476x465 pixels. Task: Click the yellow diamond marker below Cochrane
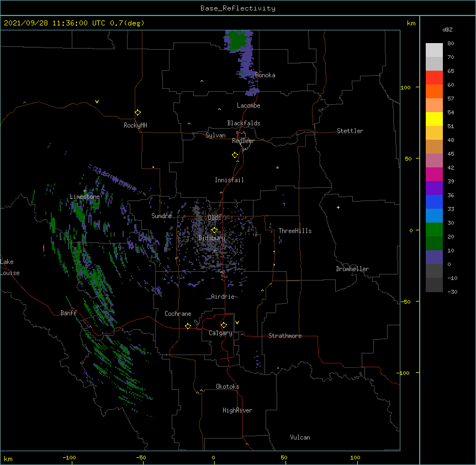point(188,326)
